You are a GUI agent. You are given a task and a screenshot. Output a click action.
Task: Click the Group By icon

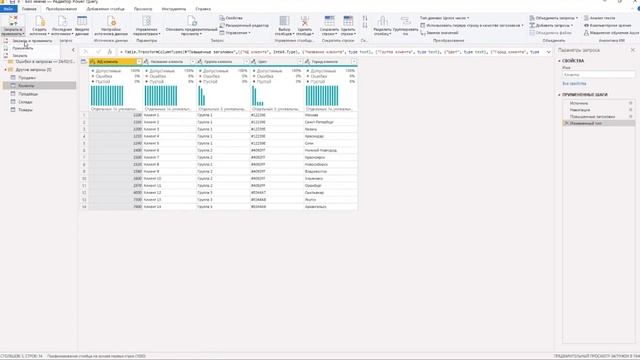(x=405, y=21)
